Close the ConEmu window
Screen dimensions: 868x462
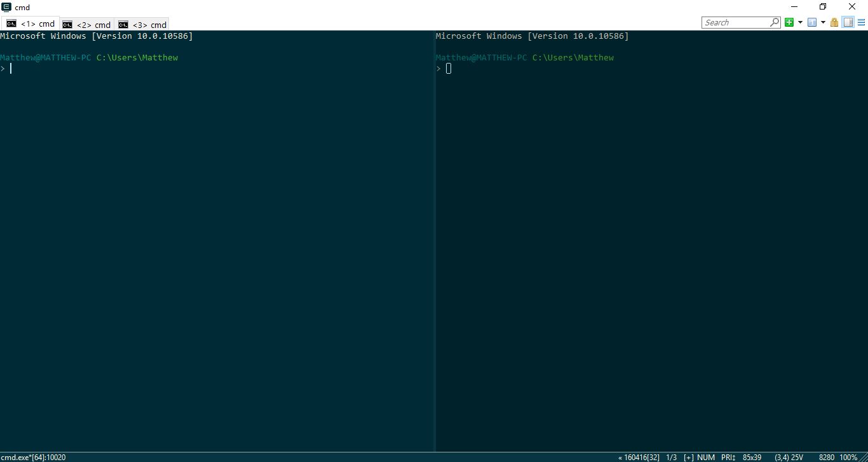pos(852,7)
